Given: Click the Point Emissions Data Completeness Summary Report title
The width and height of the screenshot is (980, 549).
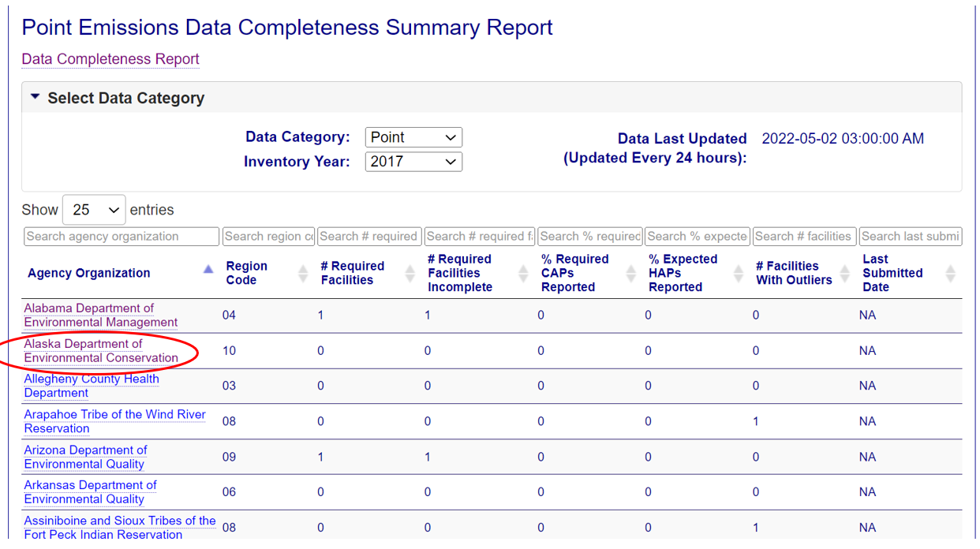Looking at the screenshot, I should click(287, 28).
